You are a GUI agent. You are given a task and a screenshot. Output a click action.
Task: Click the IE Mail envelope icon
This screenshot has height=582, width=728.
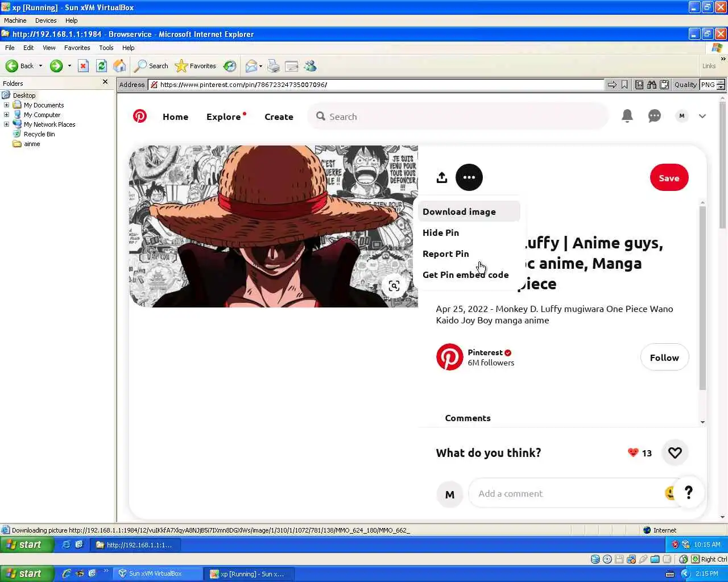pyautogui.click(x=251, y=66)
